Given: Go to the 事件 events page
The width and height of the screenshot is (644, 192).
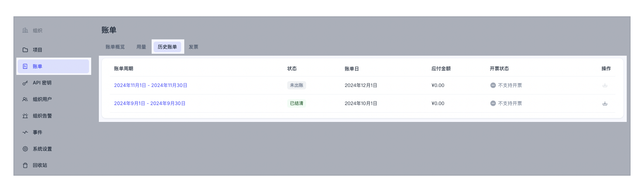Looking at the screenshot, I should pos(38,132).
